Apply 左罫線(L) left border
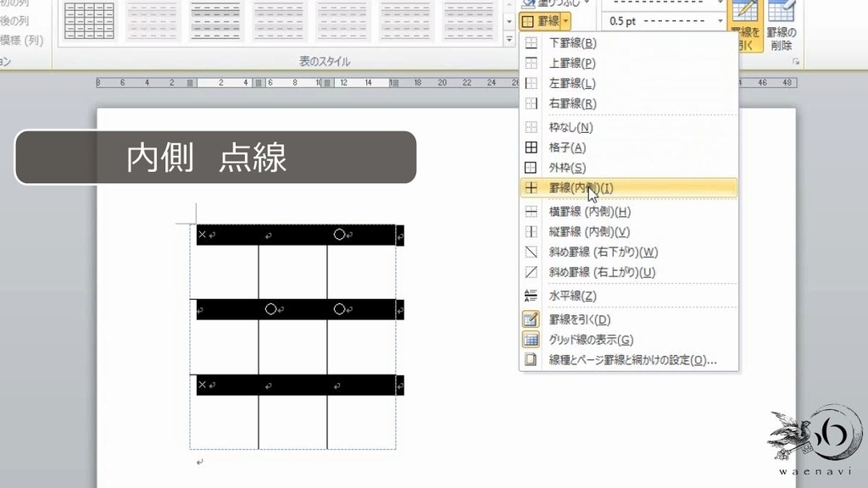 [629, 84]
